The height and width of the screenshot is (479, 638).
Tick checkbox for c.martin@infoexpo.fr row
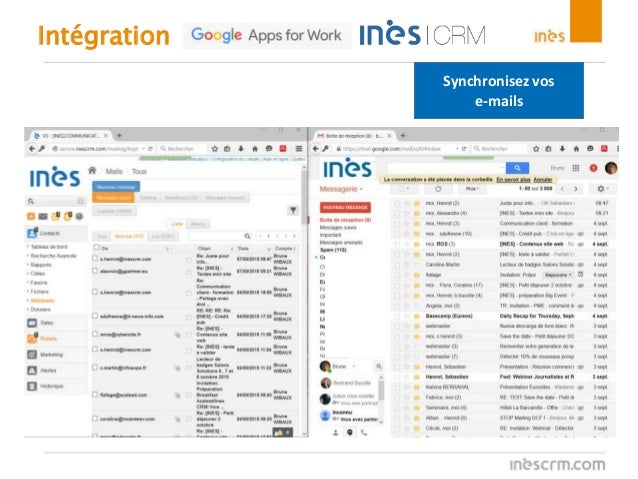(95, 367)
